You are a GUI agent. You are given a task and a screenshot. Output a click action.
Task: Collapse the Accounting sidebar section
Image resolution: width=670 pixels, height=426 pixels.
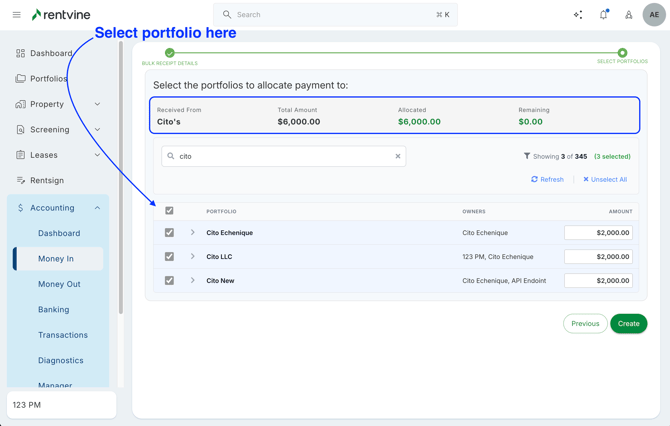(97, 208)
